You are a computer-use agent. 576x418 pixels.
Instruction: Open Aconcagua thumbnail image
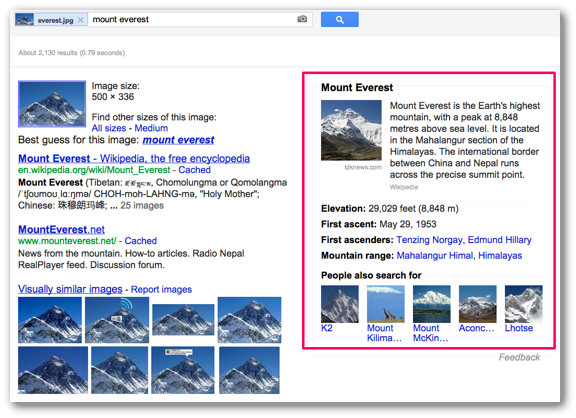coord(478,304)
